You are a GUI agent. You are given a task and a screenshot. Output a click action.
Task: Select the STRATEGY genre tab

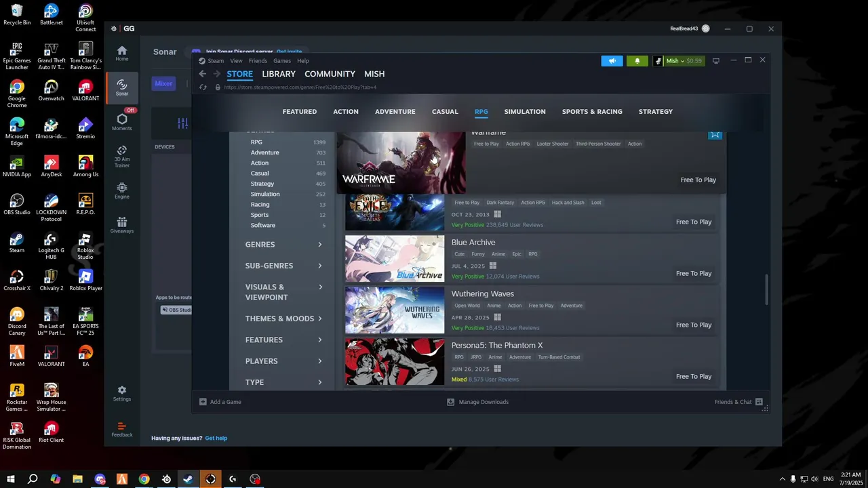[x=656, y=112]
